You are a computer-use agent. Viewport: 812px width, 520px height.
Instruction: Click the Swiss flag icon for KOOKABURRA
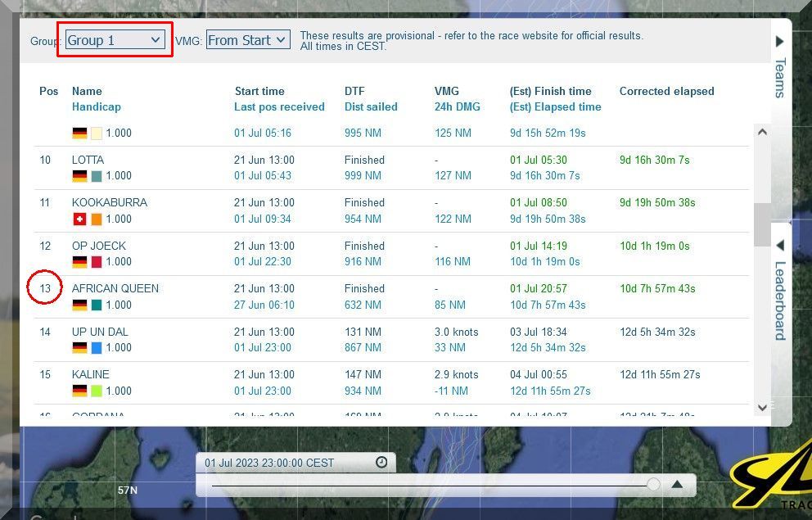[x=79, y=219]
